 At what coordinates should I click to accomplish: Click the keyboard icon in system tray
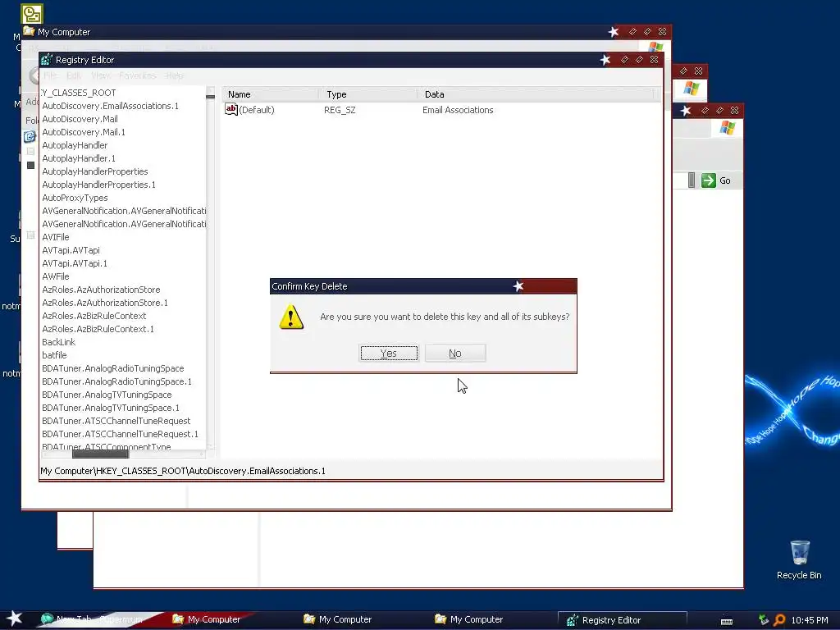point(727,621)
